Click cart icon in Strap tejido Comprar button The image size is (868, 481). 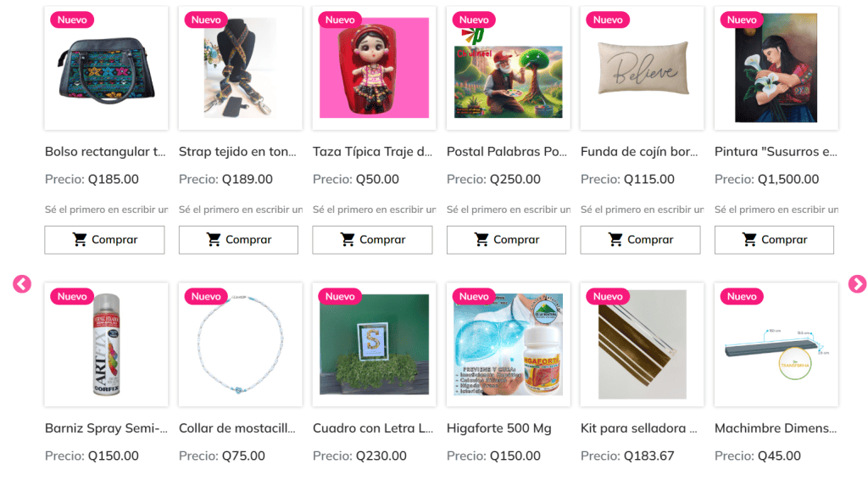(x=214, y=239)
